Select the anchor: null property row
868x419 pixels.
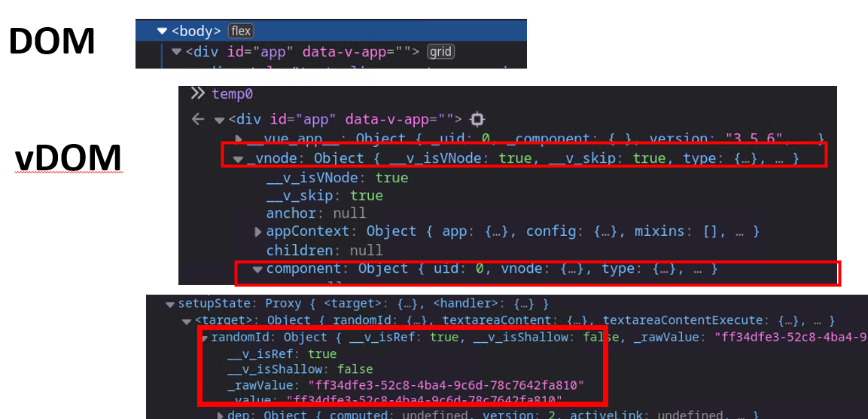coord(315,213)
